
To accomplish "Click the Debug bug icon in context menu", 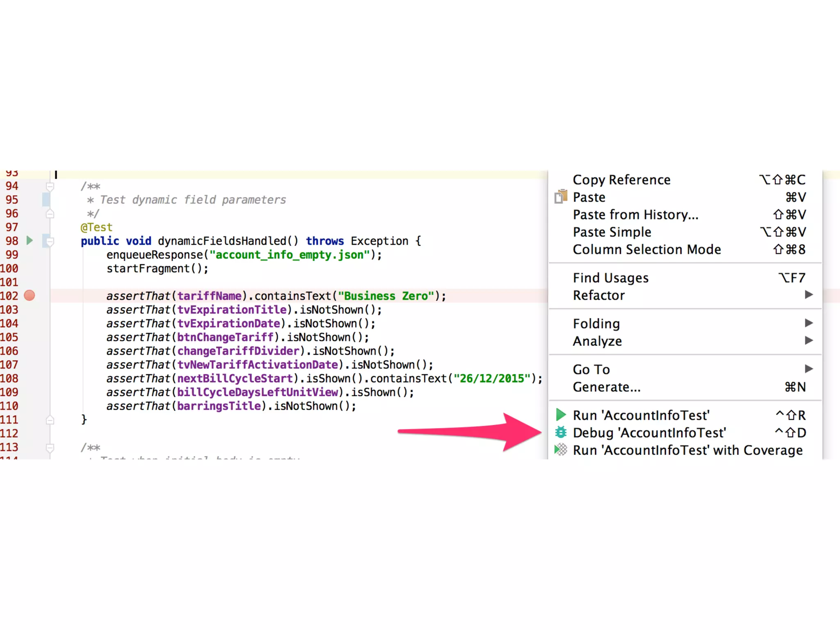I will coord(560,432).
